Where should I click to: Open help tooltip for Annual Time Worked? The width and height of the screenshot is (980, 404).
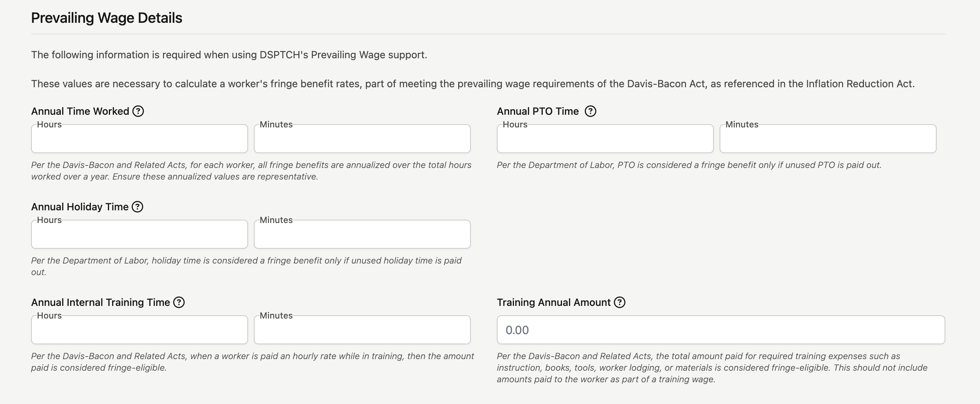138,111
